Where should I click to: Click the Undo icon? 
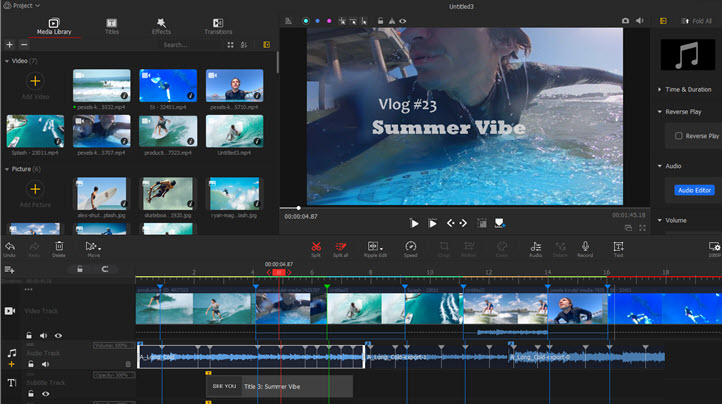coord(10,246)
